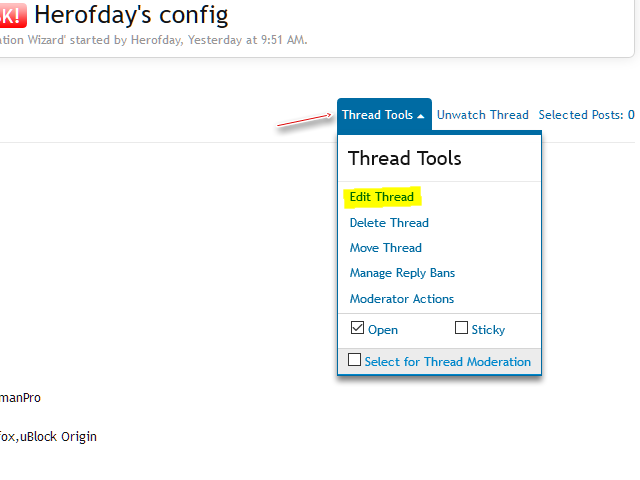Open the Selected Posts: 0 counter
640x480 pixels.
(586, 115)
